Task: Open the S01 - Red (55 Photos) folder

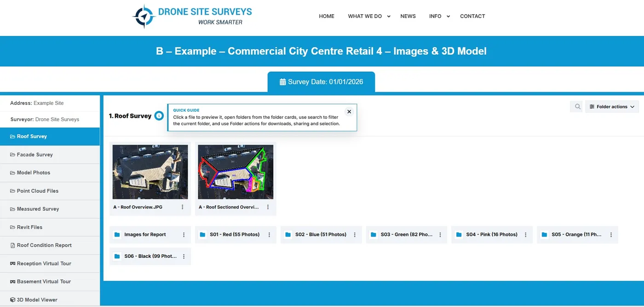Action: coord(236,235)
